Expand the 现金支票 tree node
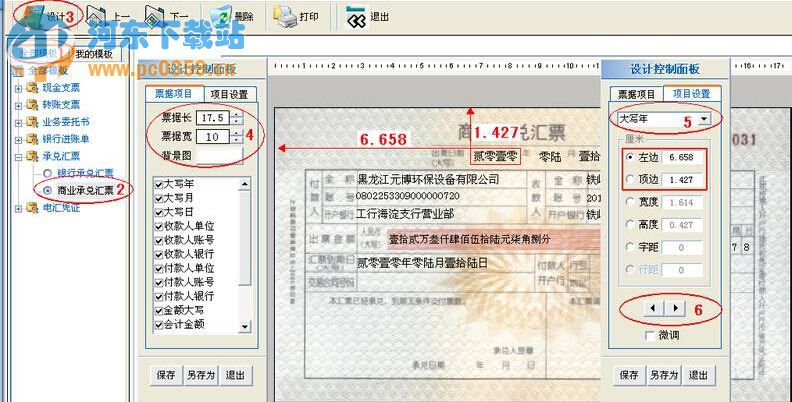This screenshot has width=792, height=402. (x=18, y=88)
